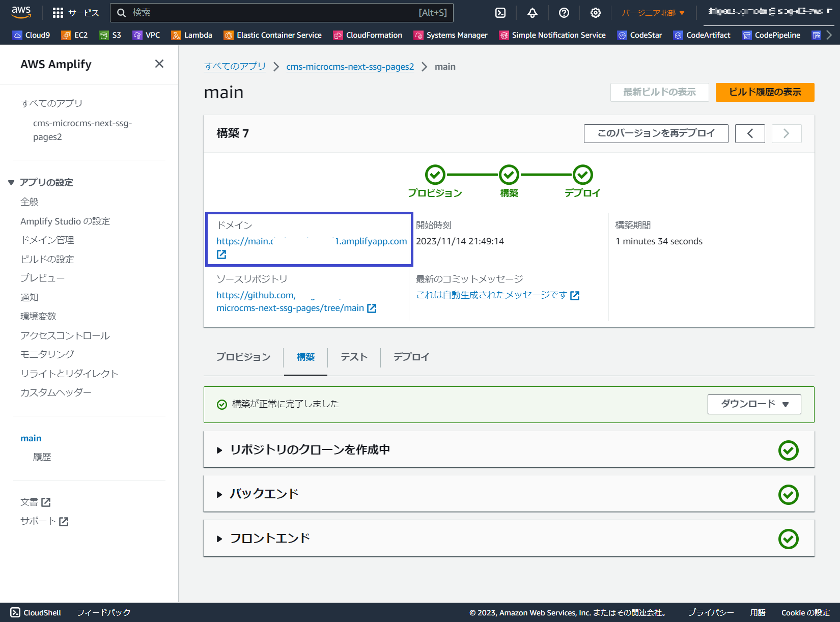
Task: Open 環境変数 in the sidebar
Action: (x=38, y=316)
